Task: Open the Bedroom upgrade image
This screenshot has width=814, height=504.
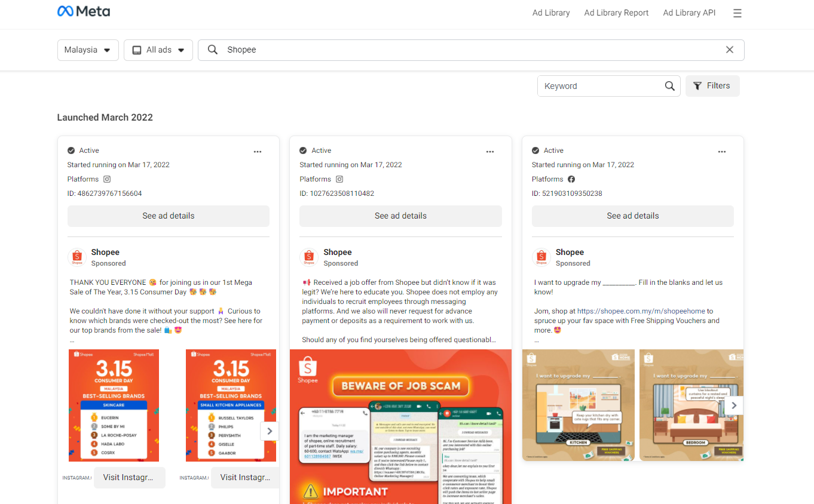Action: point(691,405)
